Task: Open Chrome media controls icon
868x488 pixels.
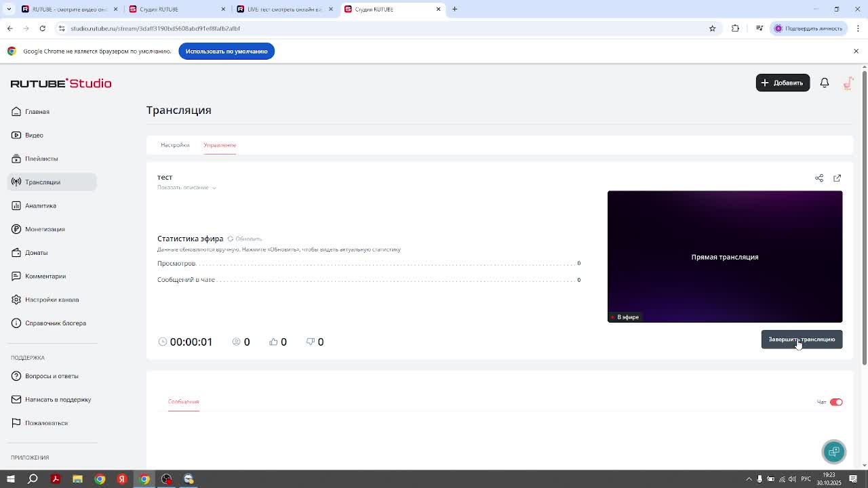Action: [x=759, y=28]
